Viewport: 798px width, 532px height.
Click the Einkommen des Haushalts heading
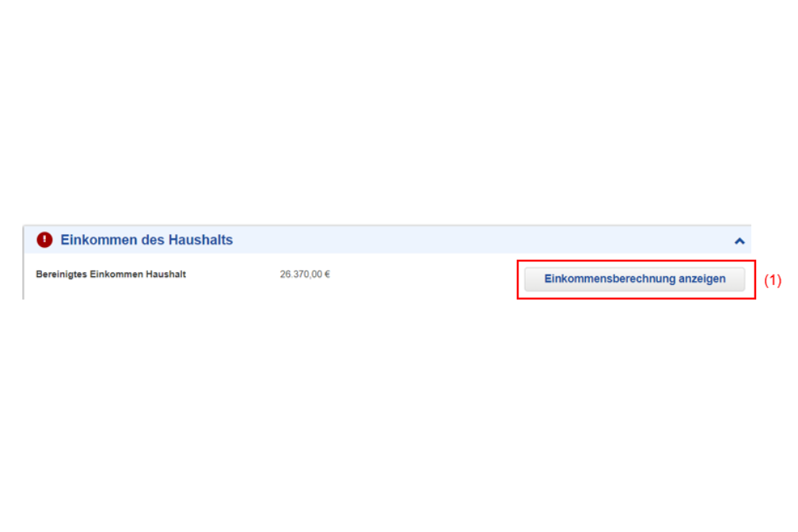pyautogui.click(x=146, y=240)
